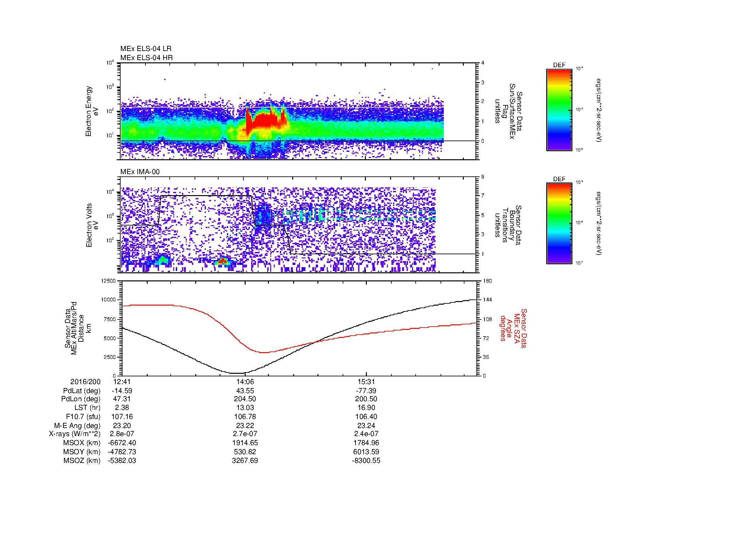
Task: Click the red 'MEx SZA Angle degrees' axis label
Action: [x=514, y=328]
